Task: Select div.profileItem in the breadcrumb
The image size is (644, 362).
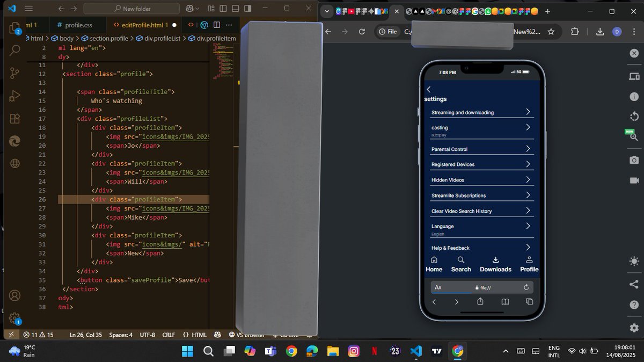Action: 211,38
